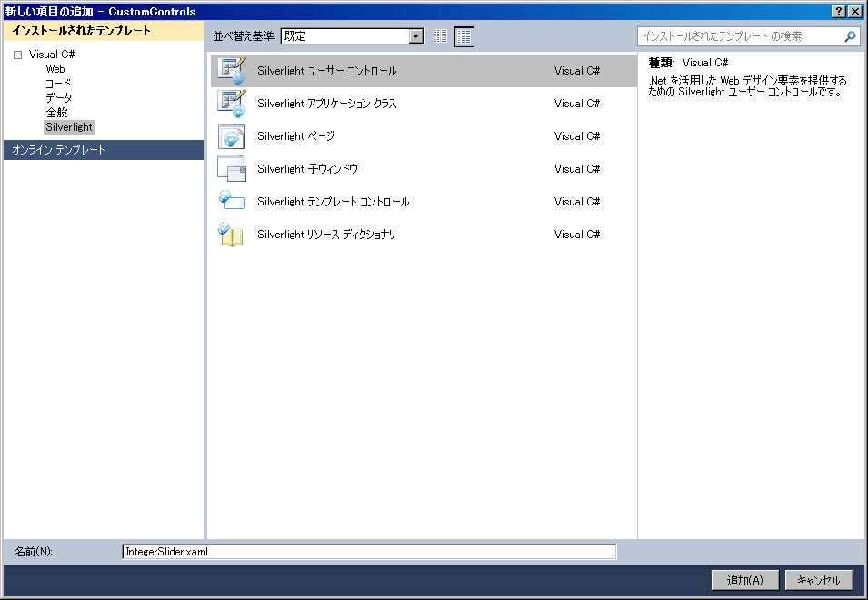Open the help question mark button
The image size is (868, 600).
pos(839,12)
